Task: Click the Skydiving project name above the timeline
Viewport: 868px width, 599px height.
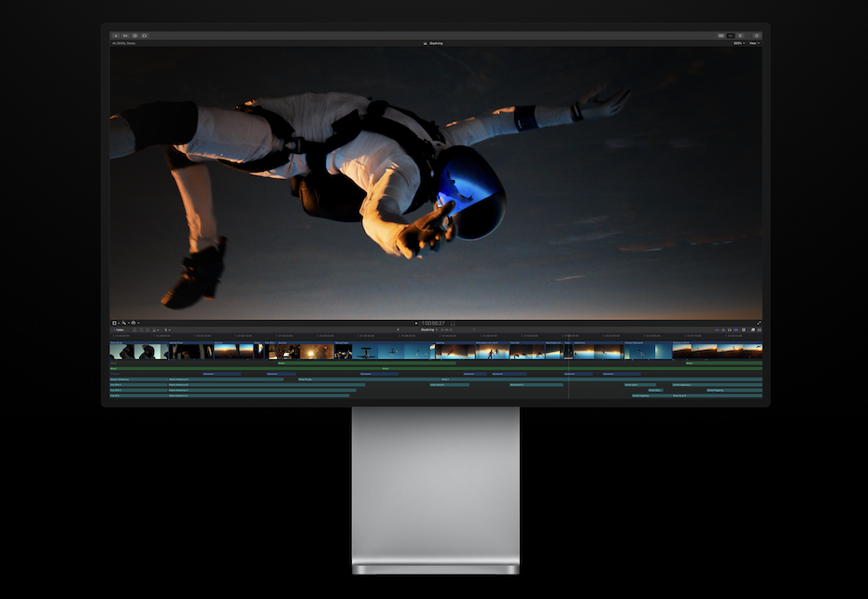Action: (428, 328)
